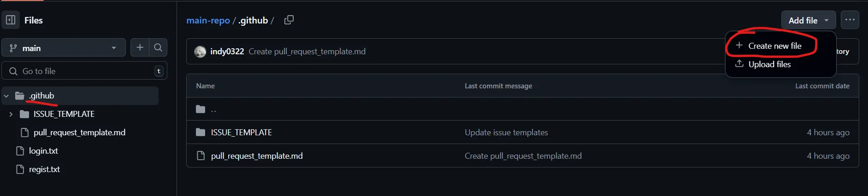This screenshot has width=868, height=196.
Task: Open regist.txt in the file tree
Action: pyautogui.click(x=44, y=169)
